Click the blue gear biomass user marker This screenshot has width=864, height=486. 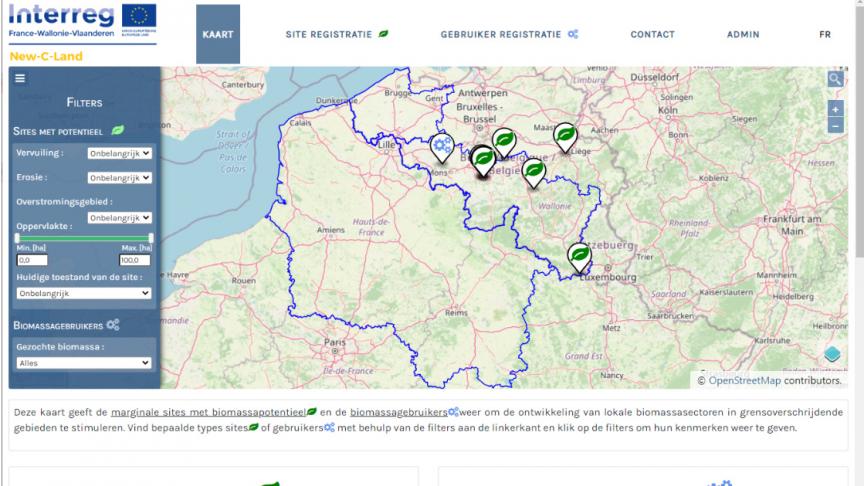pos(441,146)
